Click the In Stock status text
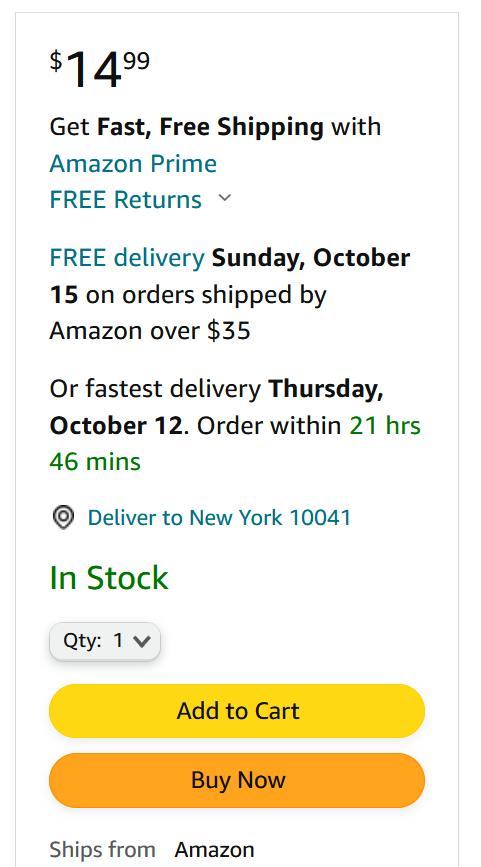This screenshot has height=867, width=481. click(x=109, y=578)
